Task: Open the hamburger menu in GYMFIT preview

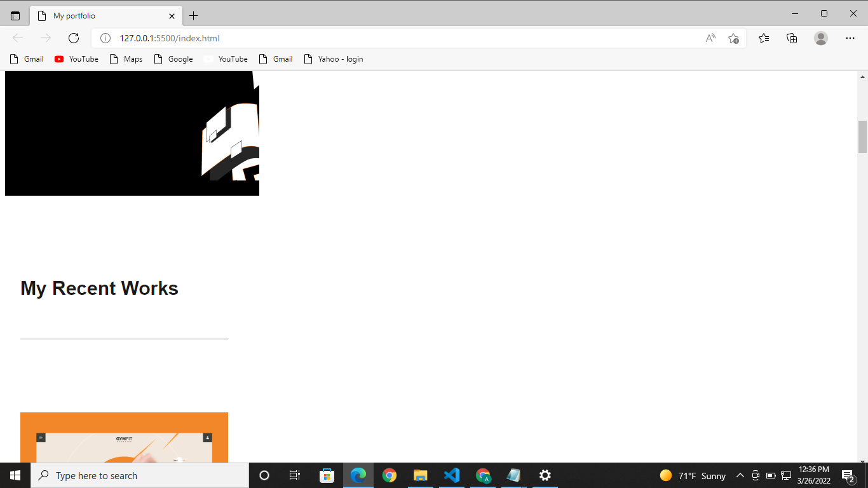Action: [40, 437]
